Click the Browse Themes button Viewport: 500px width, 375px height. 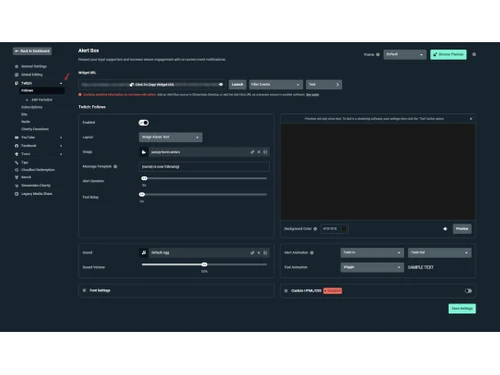tap(448, 54)
